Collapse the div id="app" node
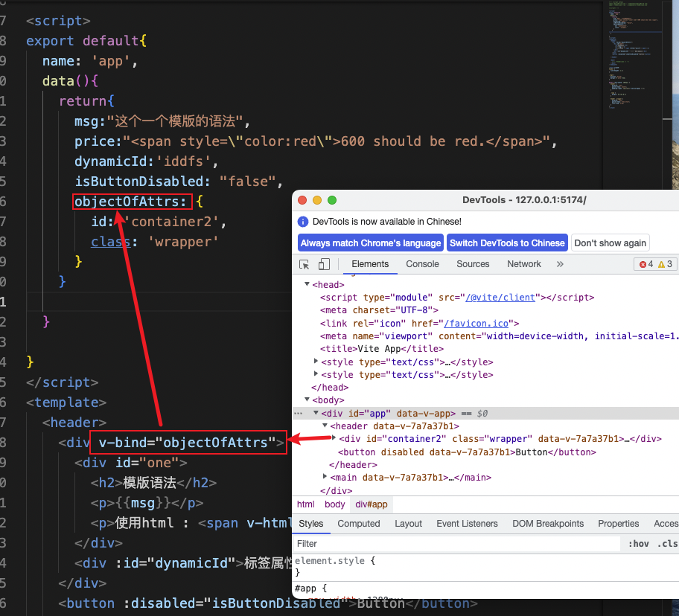 [316, 413]
